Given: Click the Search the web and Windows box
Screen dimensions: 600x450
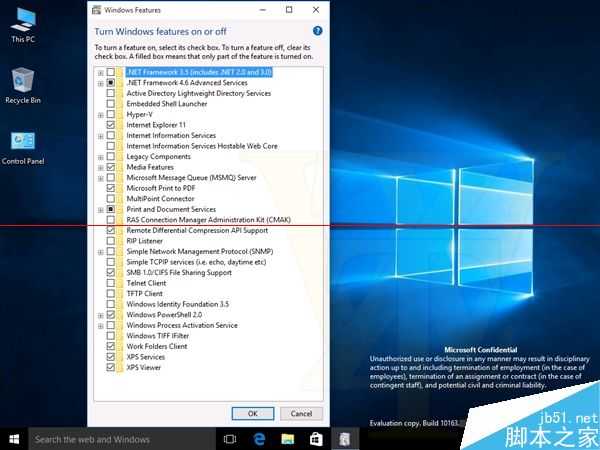Looking at the screenshot, I should tap(122, 439).
